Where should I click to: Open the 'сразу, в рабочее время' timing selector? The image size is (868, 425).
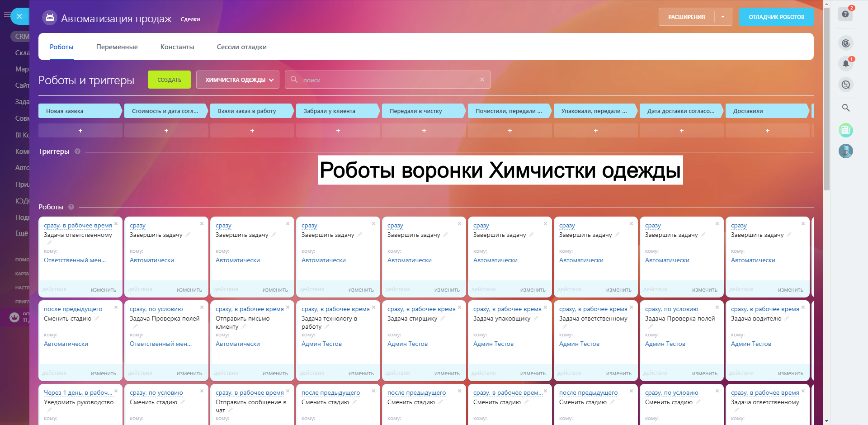(x=78, y=225)
